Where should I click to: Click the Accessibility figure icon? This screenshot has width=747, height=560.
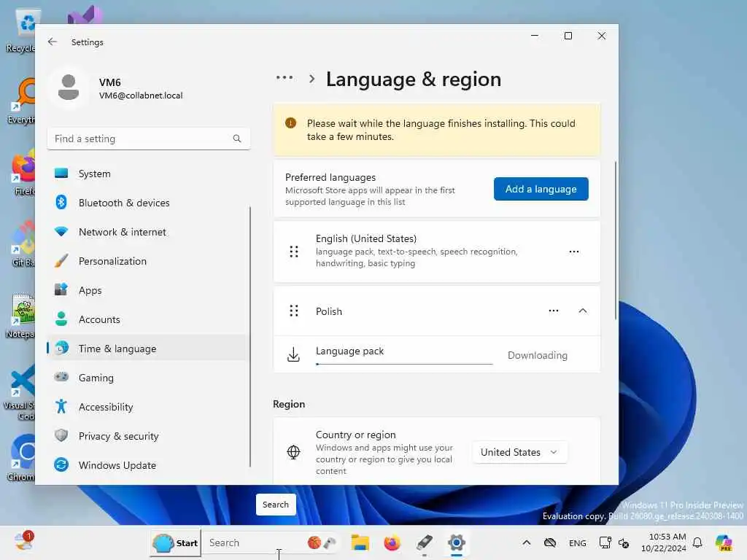[x=61, y=406]
